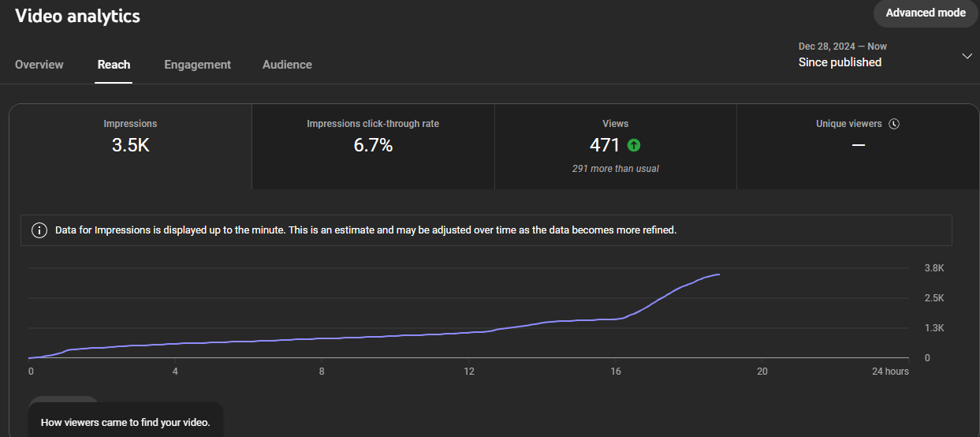Click the Advanced mode button
The image size is (980, 437).
point(926,13)
